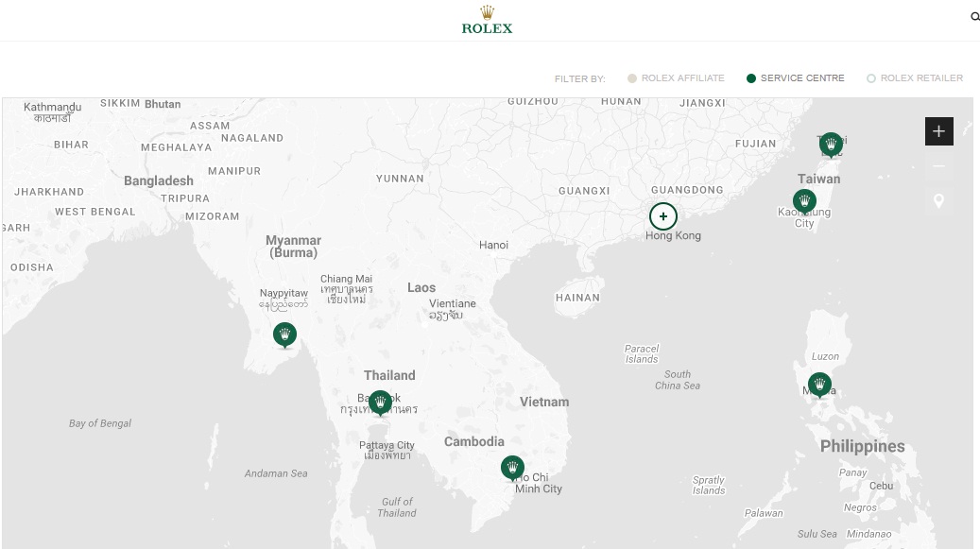Screen dimensions: 980x549
Task: Click the Rolex crown logo
Action: click(487, 20)
